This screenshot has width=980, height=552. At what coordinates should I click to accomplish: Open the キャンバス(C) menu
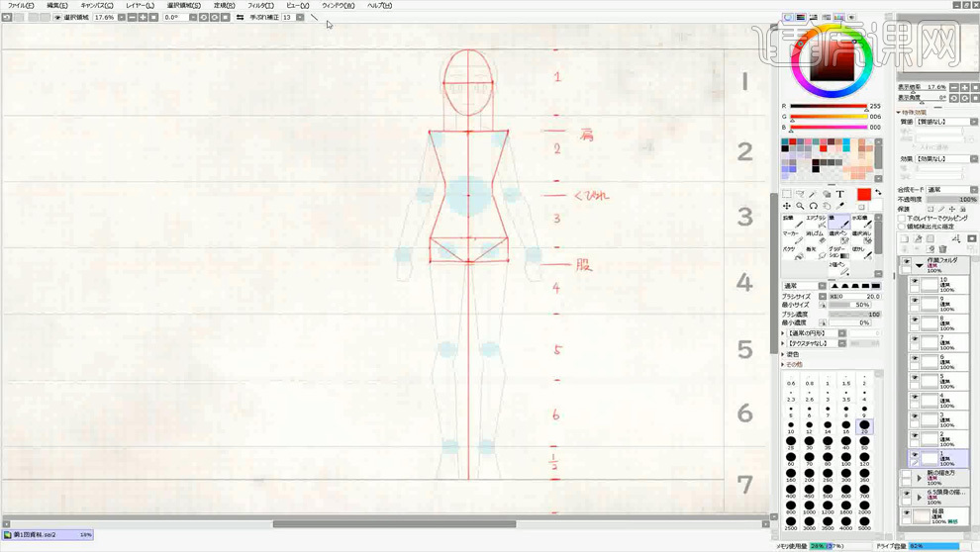coord(97,5)
